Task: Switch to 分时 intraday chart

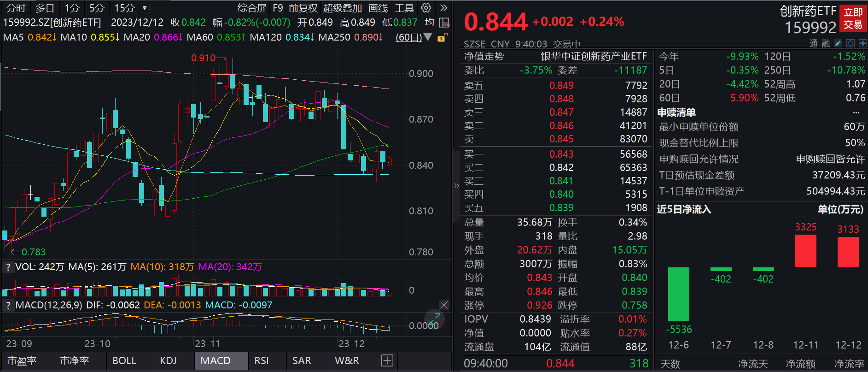Action: coord(16,8)
